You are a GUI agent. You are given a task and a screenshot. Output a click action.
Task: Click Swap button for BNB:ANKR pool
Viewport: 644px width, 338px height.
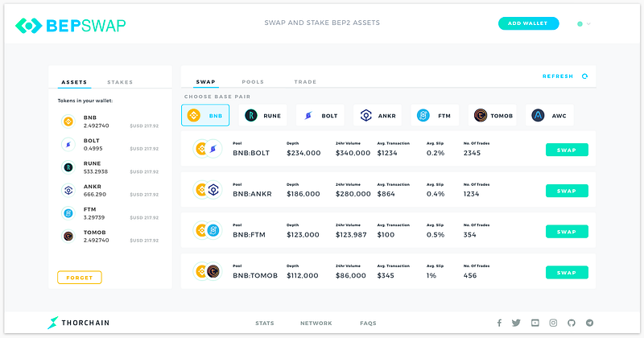pyautogui.click(x=567, y=191)
